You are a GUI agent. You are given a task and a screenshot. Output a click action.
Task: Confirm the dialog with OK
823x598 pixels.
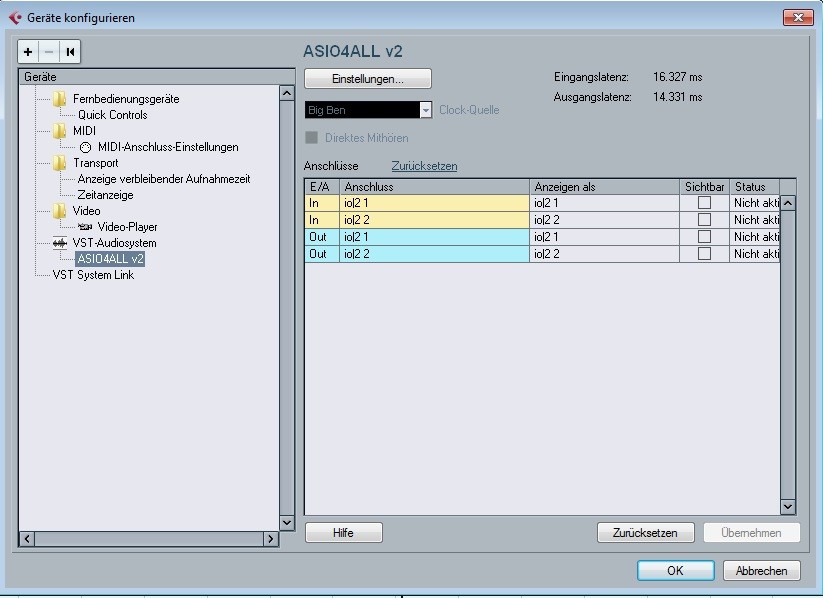coord(675,571)
